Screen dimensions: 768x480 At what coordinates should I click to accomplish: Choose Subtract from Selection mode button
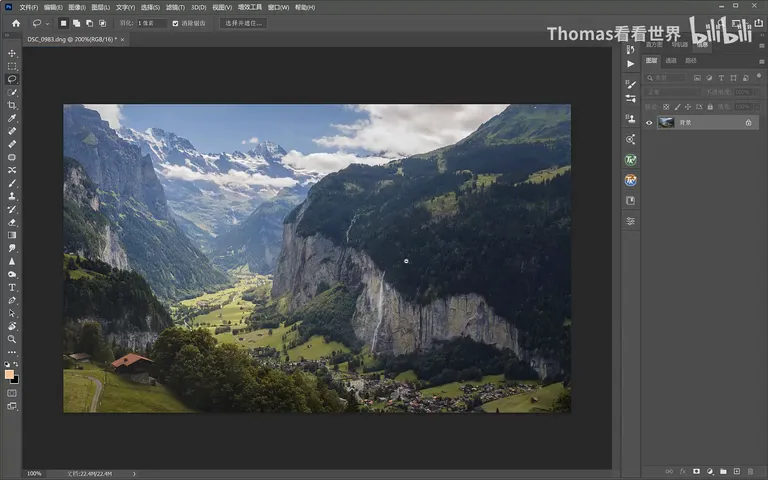point(89,23)
